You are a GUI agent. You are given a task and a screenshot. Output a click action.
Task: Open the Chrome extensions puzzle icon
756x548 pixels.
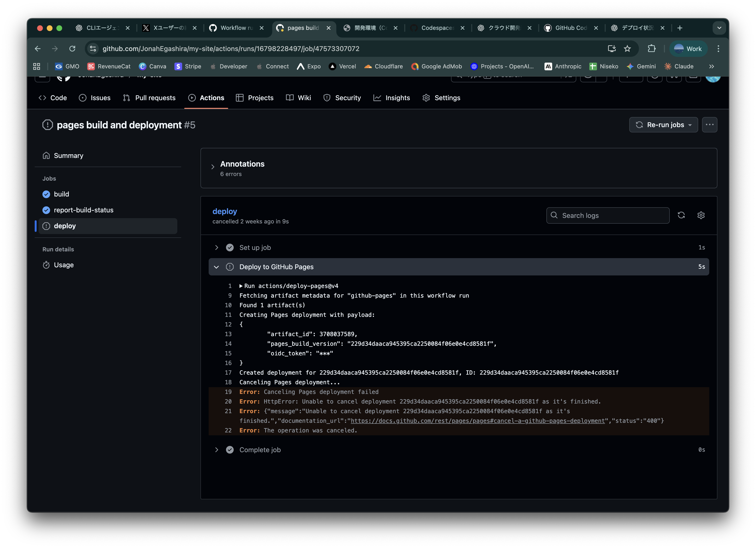click(x=651, y=49)
